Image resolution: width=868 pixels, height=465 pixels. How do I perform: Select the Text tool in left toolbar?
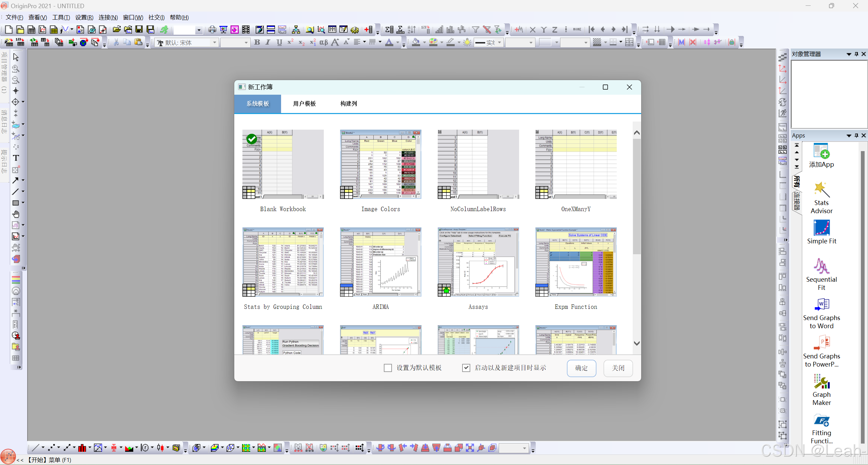pyautogui.click(x=16, y=158)
